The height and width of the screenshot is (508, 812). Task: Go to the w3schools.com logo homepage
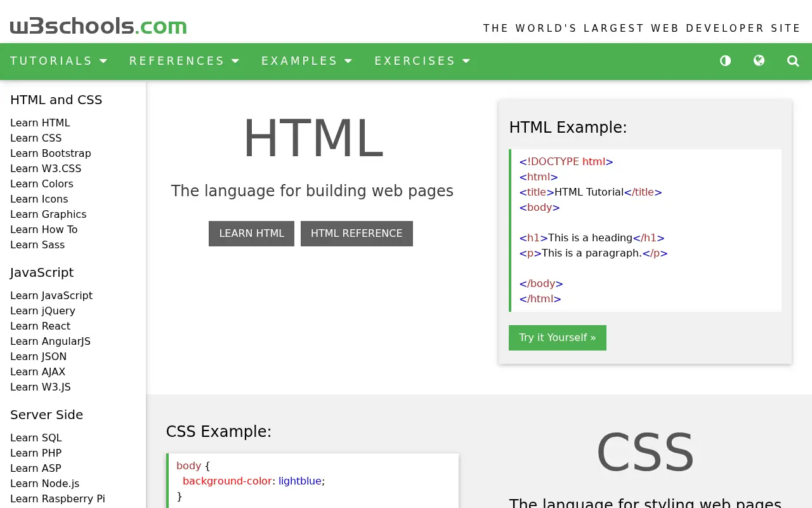98,26
